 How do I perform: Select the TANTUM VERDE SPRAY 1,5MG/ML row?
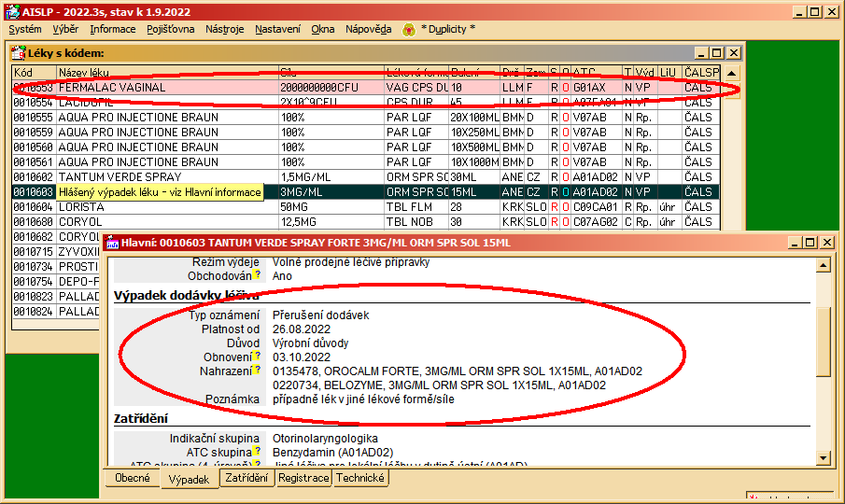[365, 177]
